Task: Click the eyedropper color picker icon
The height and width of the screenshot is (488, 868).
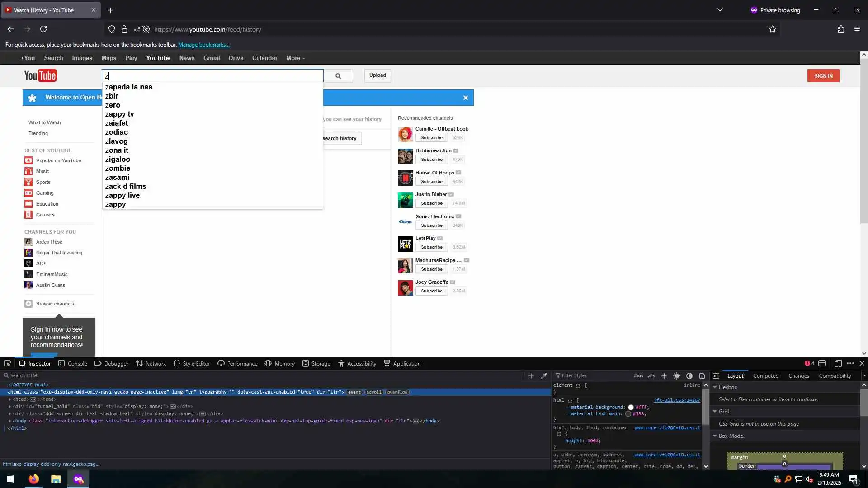Action: coord(544,375)
